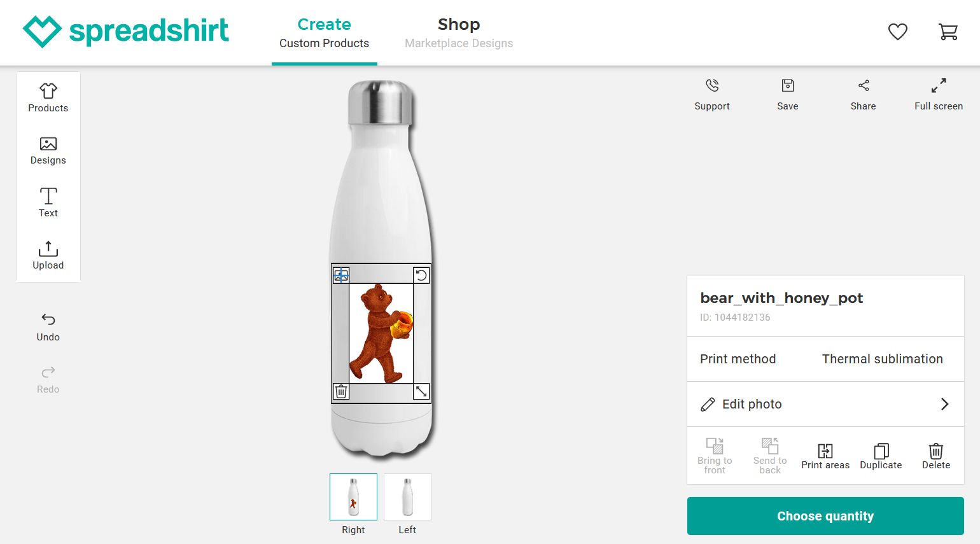The image size is (980, 544).
Task: Select the Create Custom Products tab
Action: click(x=325, y=32)
